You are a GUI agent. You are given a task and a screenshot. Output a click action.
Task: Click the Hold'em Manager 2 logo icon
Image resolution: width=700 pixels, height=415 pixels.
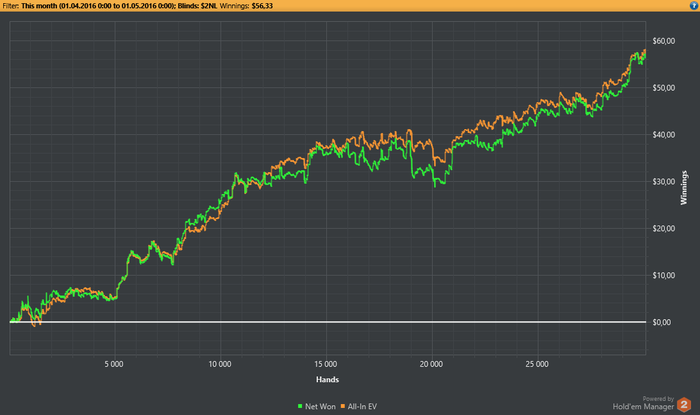[683, 405]
